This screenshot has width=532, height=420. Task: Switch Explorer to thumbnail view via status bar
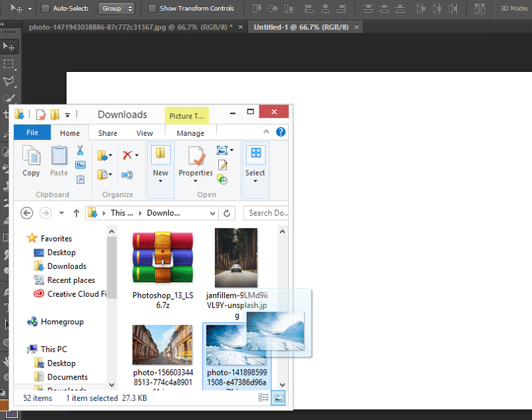(x=278, y=397)
